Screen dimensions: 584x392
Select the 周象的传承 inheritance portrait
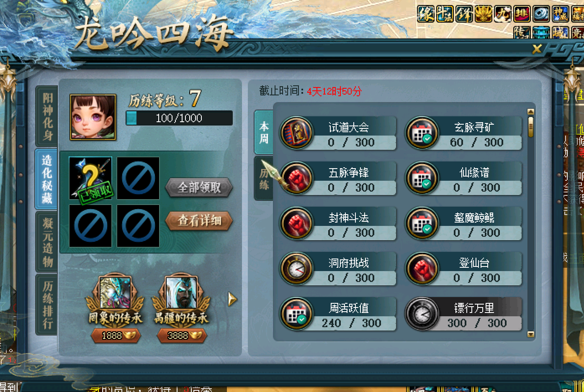[x=115, y=293]
